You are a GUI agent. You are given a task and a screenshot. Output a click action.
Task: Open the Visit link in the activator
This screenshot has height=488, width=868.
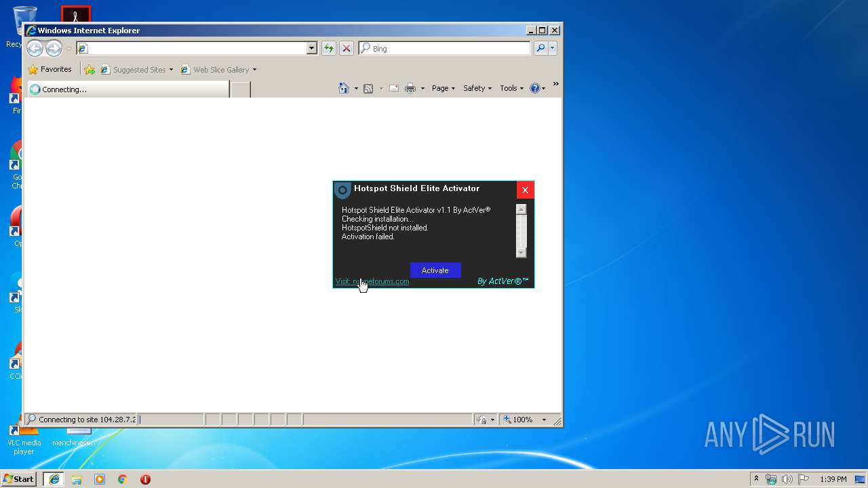tap(372, 281)
